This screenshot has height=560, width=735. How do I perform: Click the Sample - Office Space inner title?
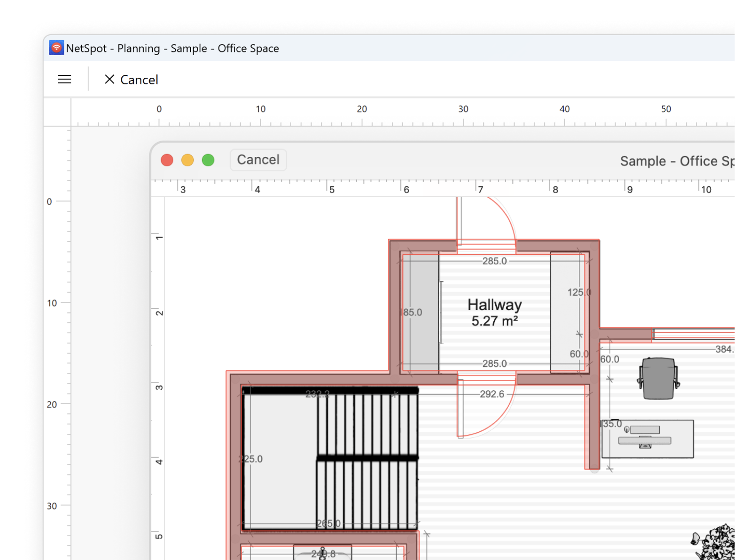coord(677,161)
